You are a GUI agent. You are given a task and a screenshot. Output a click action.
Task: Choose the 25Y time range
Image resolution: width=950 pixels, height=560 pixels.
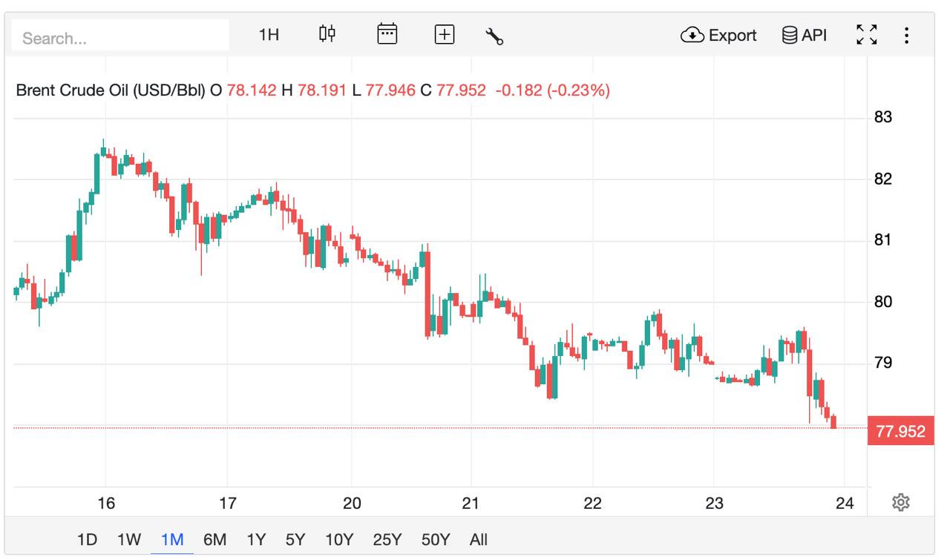(387, 539)
